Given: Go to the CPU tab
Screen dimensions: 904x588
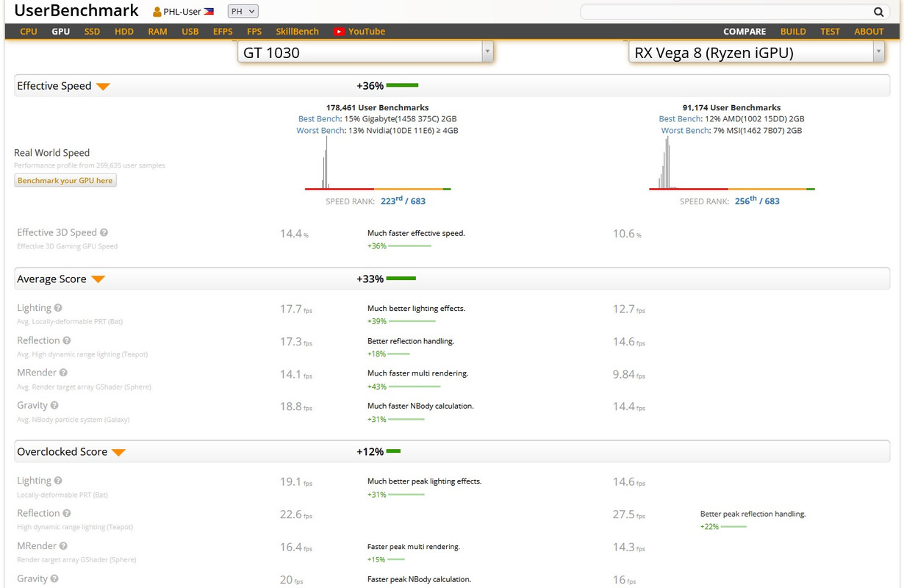Looking at the screenshot, I should [x=29, y=32].
